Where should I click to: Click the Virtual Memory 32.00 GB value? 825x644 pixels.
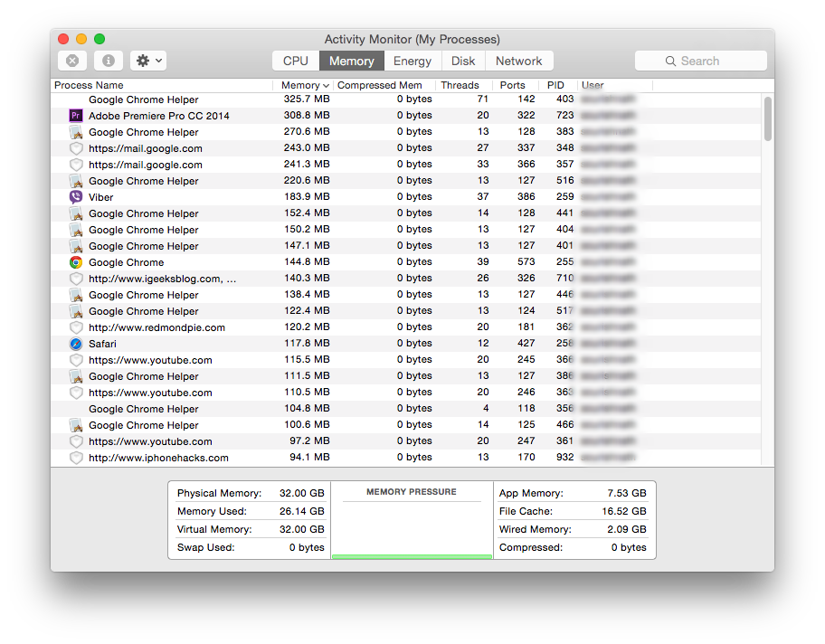[x=301, y=529]
